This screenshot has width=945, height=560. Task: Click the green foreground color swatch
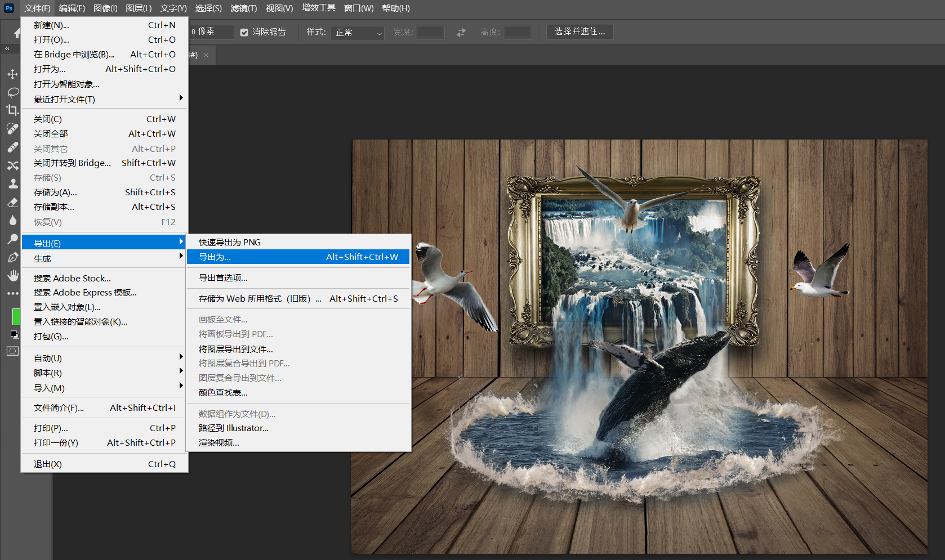click(x=16, y=316)
